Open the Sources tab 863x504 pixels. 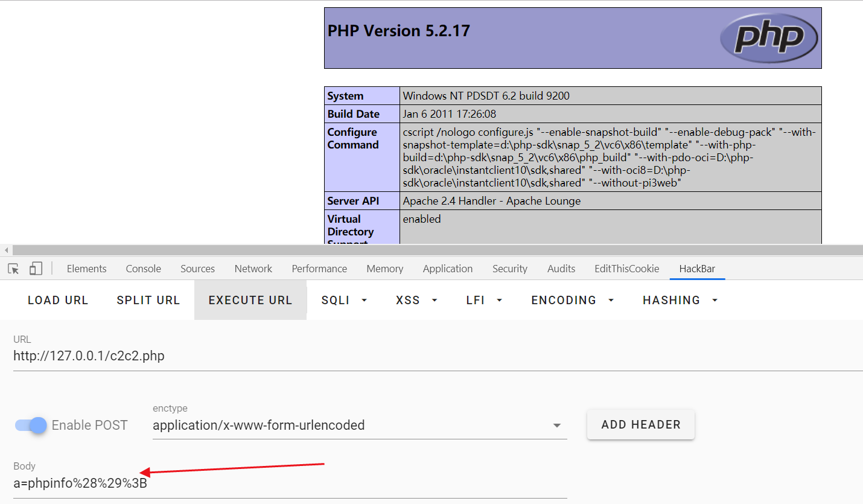pos(197,269)
